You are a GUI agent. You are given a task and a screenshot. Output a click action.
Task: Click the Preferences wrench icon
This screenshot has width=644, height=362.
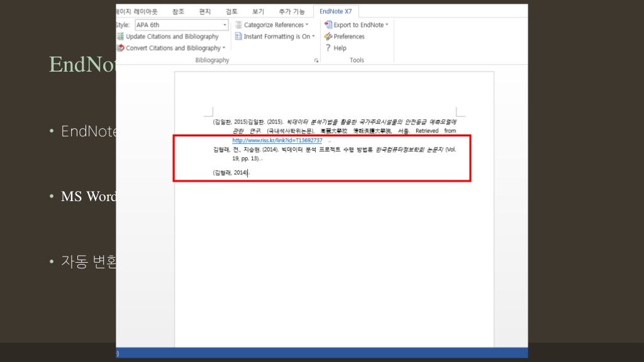pyautogui.click(x=328, y=36)
